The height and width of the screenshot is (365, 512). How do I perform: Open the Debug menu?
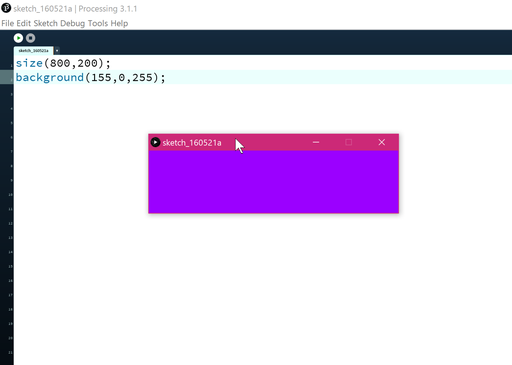(73, 23)
